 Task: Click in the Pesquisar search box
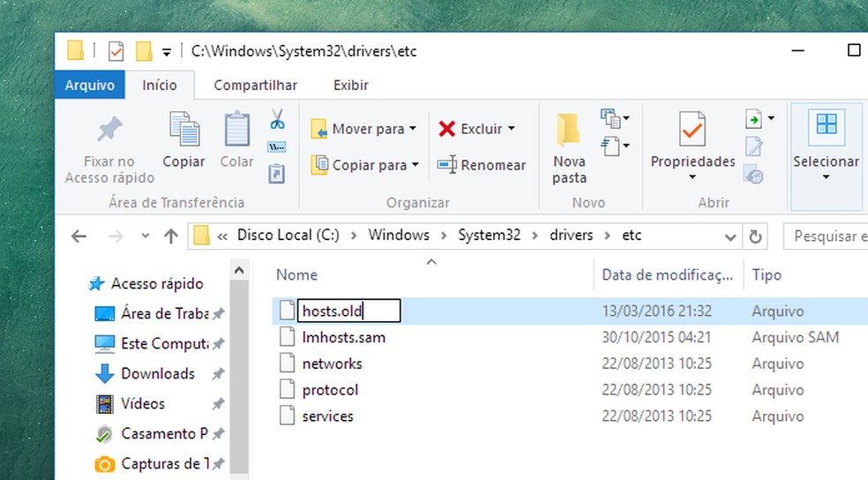pos(826,236)
